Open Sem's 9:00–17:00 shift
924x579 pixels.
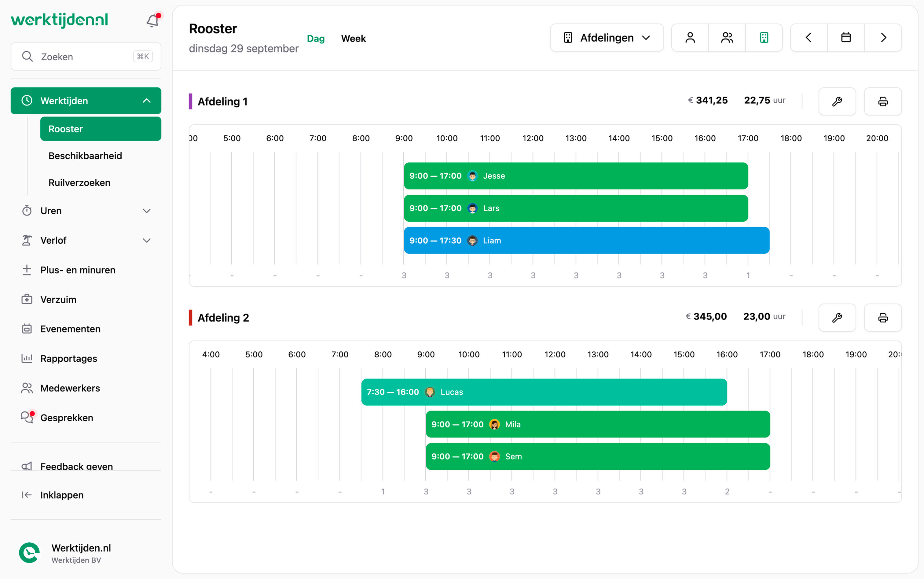[x=598, y=456]
